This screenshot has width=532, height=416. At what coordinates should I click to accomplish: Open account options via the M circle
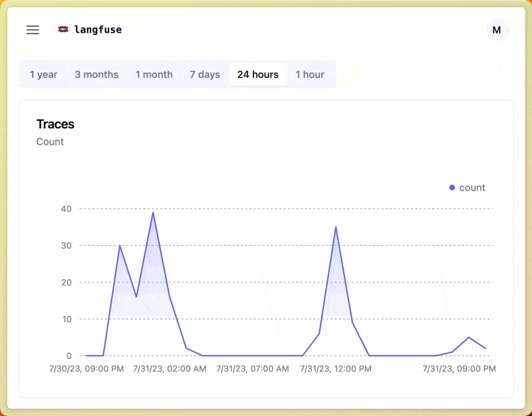pyautogui.click(x=496, y=30)
